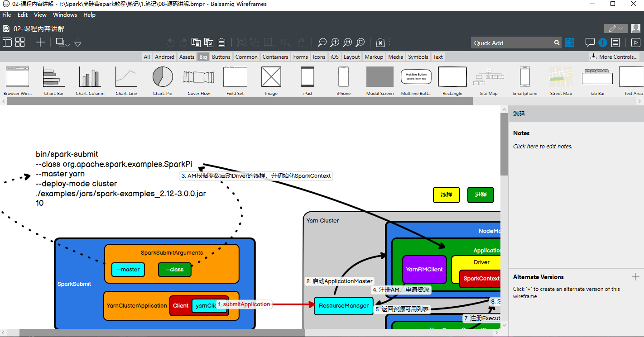Click the 1. submitApplication label

tap(244, 304)
